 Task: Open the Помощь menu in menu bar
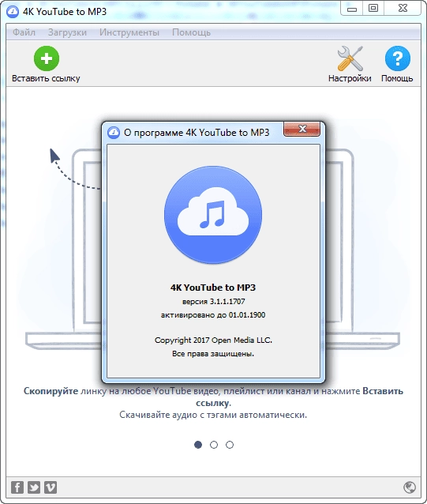[191, 32]
